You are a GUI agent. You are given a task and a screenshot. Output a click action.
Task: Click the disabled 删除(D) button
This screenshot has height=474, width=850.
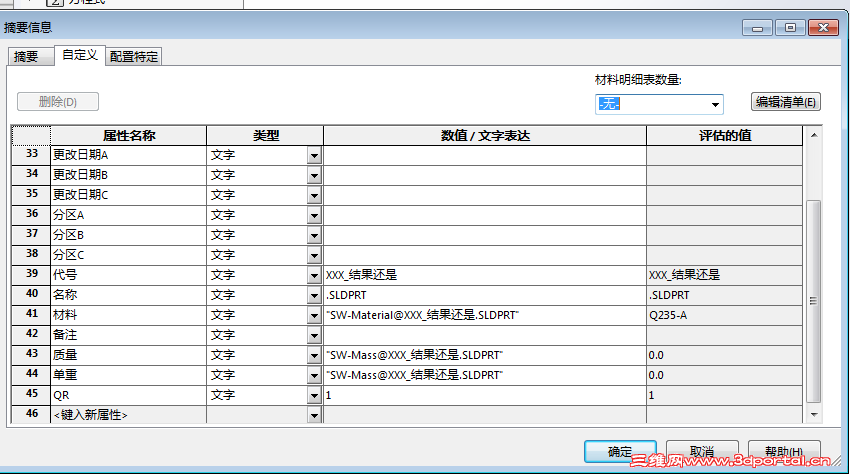pyautogui.click(x=58, y=101)
